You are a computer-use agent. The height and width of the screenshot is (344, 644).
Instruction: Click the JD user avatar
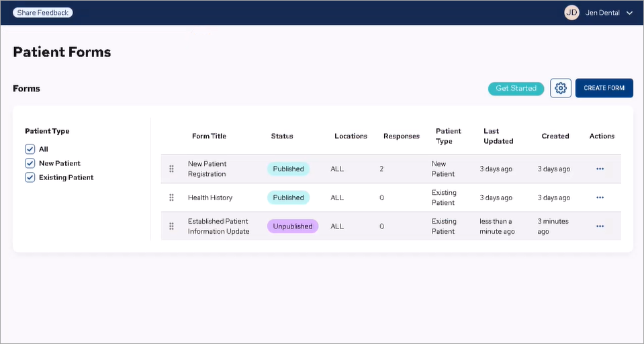[571, 13]
